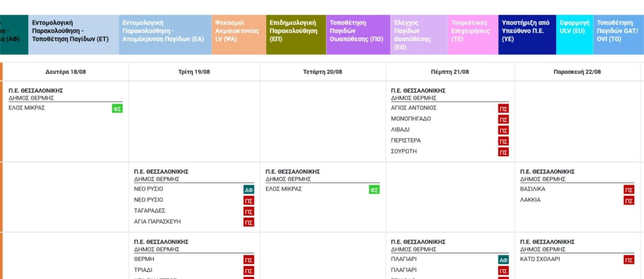Click the ΠΕΡΙΣΤΕΡΑ location entry

pyautogui.click(x=406, y=140)
